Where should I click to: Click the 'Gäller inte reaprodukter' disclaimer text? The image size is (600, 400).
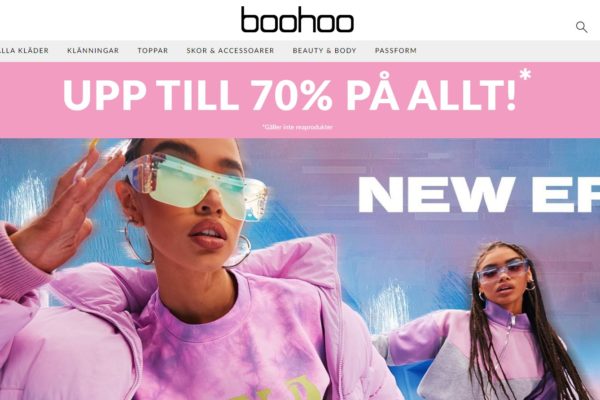297,127
